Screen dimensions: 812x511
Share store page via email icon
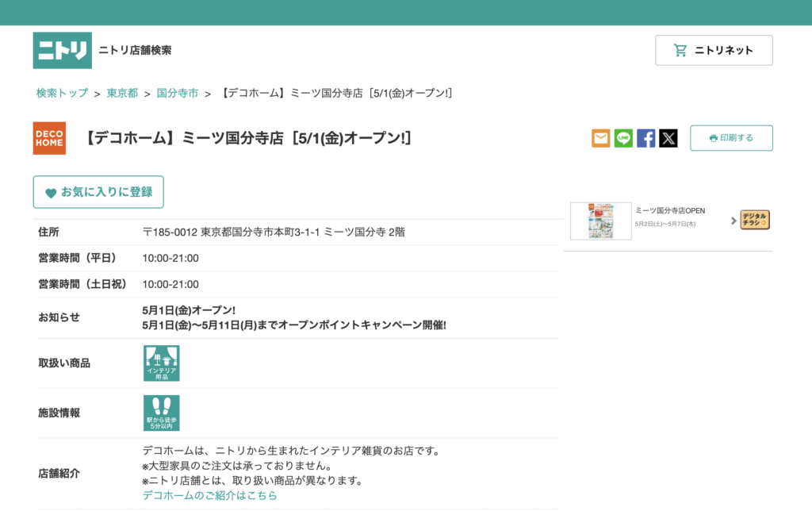point(601,138)
